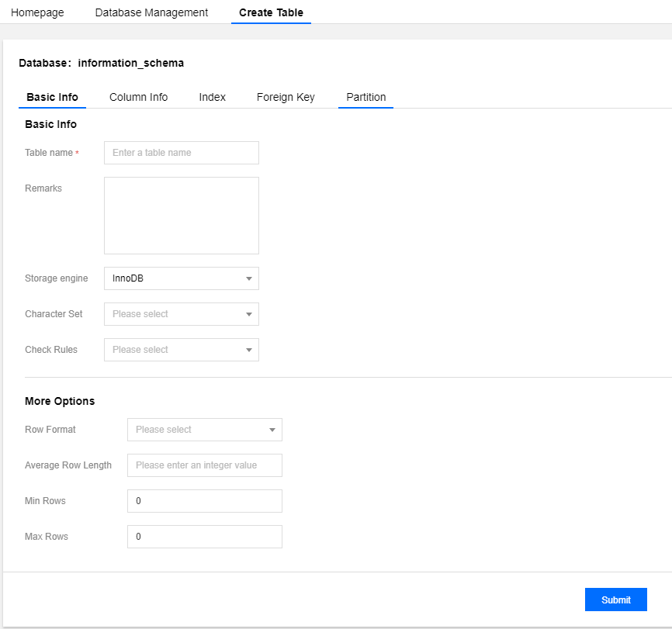Click the Storage engine dropdown arrow
The width and height of the screenshot is (672, 629).
pyautogui.click(x=248, y=278)
